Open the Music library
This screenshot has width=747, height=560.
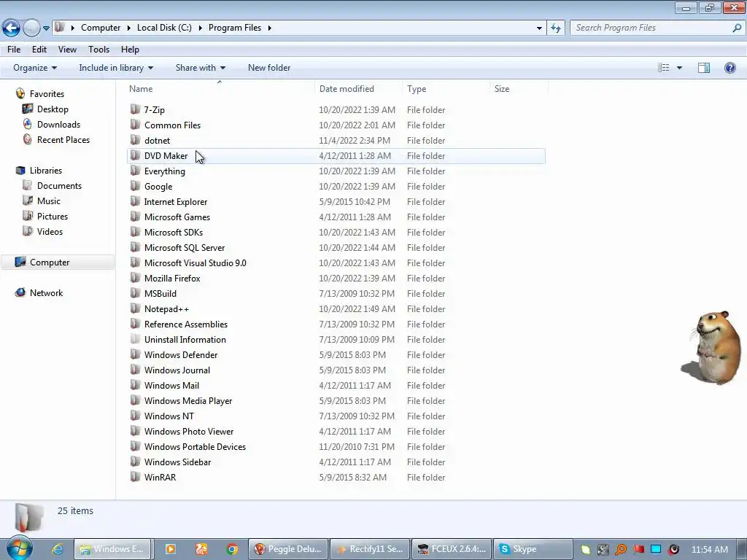point(49,201)
